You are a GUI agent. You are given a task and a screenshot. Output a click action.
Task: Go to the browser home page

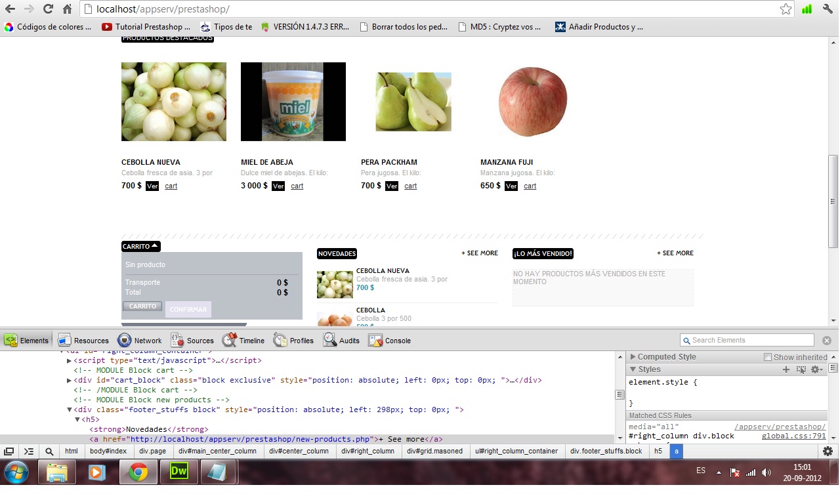[x=67, y=9]
